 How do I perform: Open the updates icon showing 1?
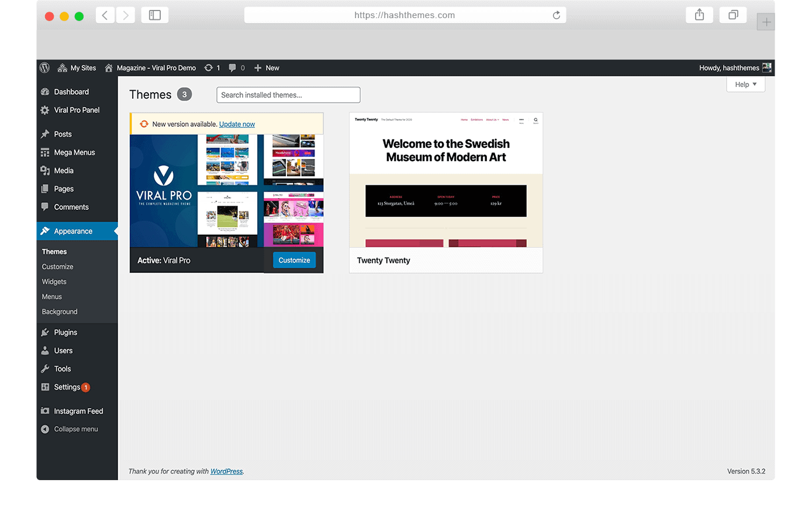click(209, 68)
